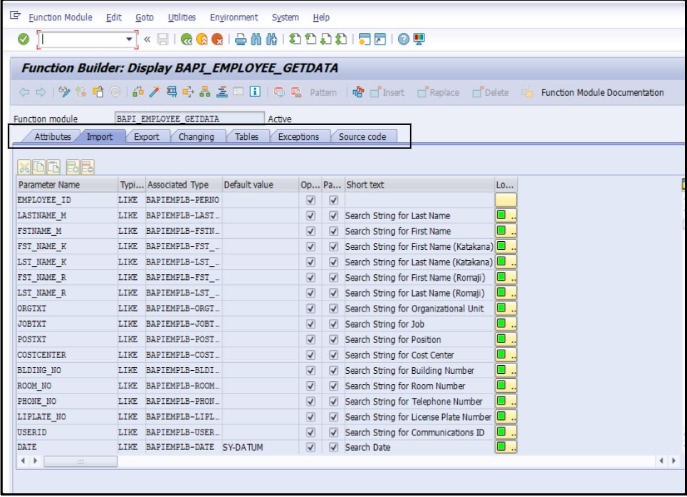Click the Create New Session icon
Viewport: 687px width, 497px height.
coord(365,39)
